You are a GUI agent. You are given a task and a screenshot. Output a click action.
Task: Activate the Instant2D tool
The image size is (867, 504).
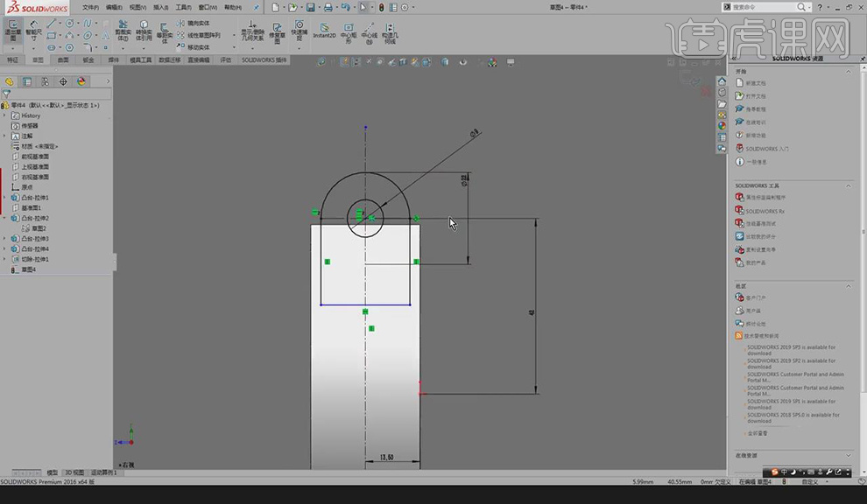point(324,31)
